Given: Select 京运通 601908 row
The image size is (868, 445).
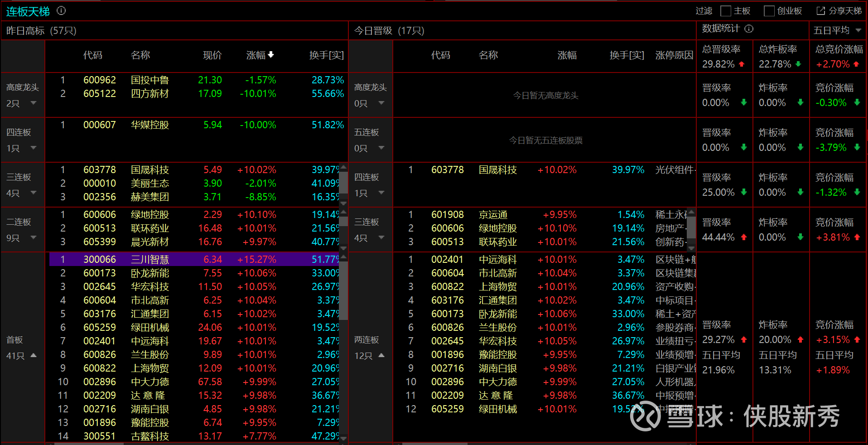Looking at the screenshot, I should pyautogui.click(x=540, y=214).
